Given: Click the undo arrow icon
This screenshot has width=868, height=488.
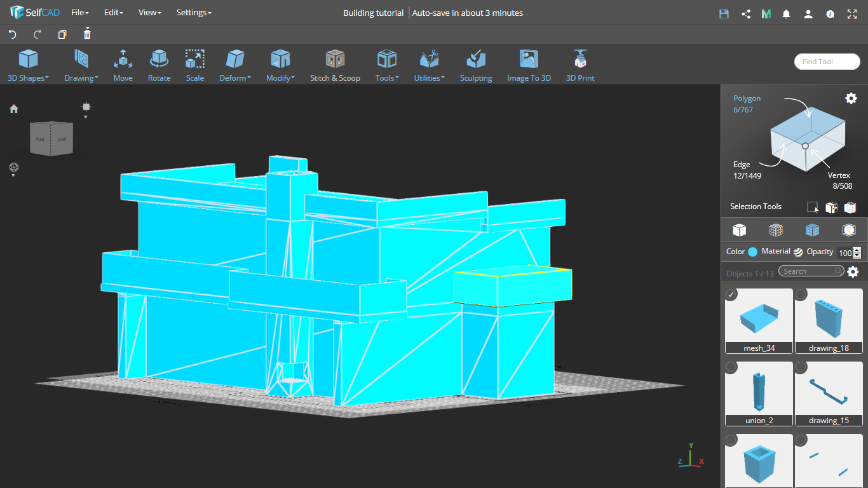Looking at the screenshot, I should click(x=12, y=34).
